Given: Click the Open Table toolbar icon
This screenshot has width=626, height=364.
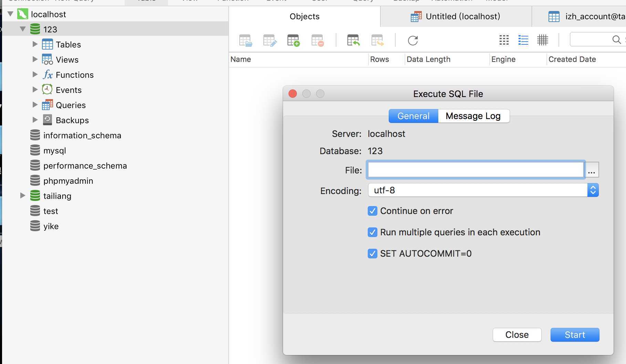Looking at the screenshot, I should click(x=246, y=41).
